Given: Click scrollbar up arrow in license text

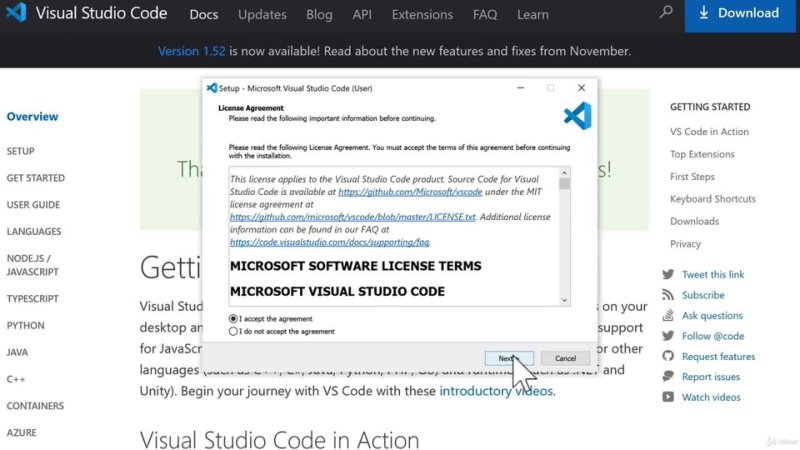Looking at the screenshot, I should point(564,172).
